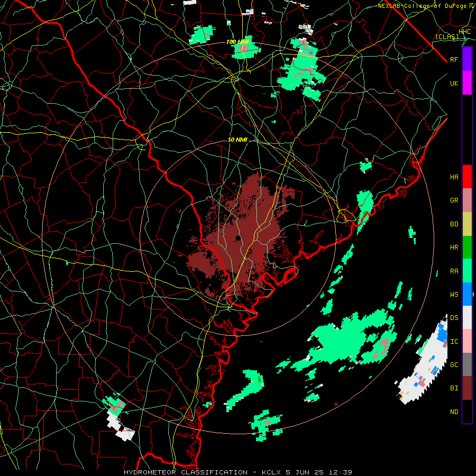The height and width of the screenshot is (476, 476).
Task: Click the blue WS legend swatch
Action: coord(467,294)
